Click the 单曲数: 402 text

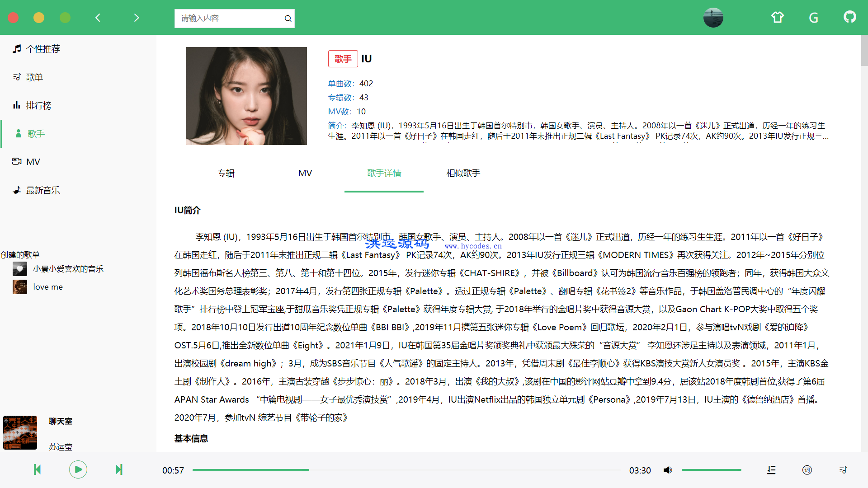(350, 84)
